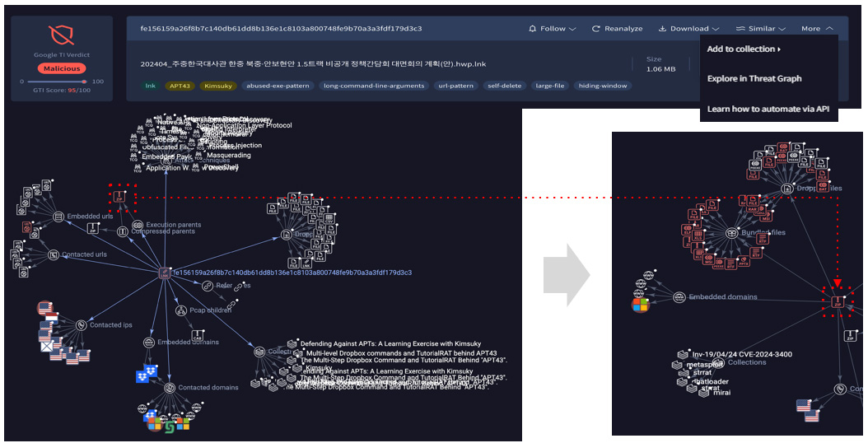Image resolution: width=868 pixels, height=443 pixels.
Task: Click the Embedded urls relationship node
Action: (58, 217)
